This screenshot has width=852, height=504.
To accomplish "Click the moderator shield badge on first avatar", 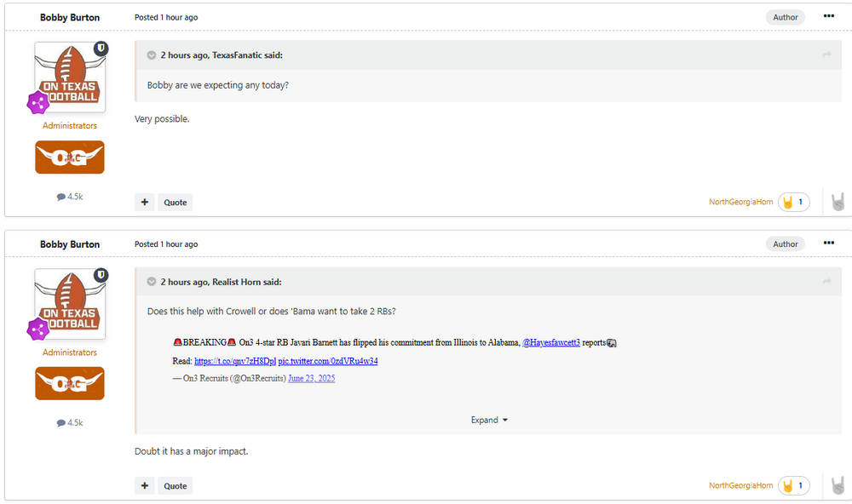I will click(101, 49).
